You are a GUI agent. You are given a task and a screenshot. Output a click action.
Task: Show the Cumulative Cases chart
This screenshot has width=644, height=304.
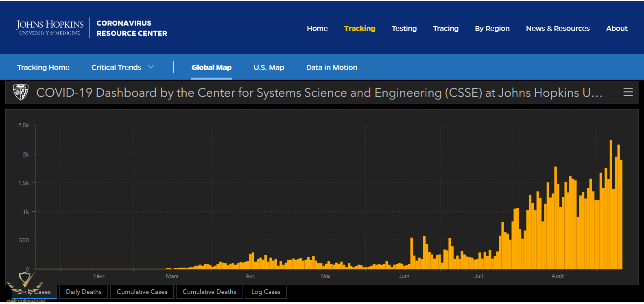142,292
